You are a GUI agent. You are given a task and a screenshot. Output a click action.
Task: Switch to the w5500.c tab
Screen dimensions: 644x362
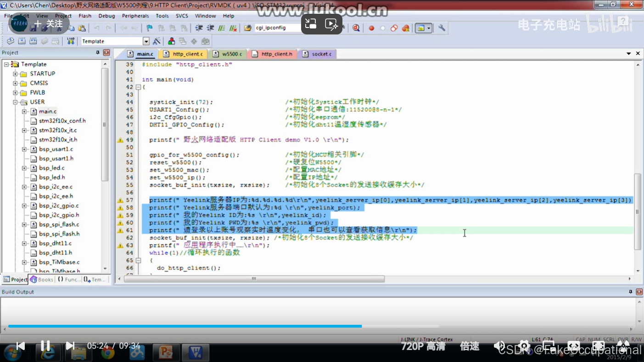click(228, 54)
